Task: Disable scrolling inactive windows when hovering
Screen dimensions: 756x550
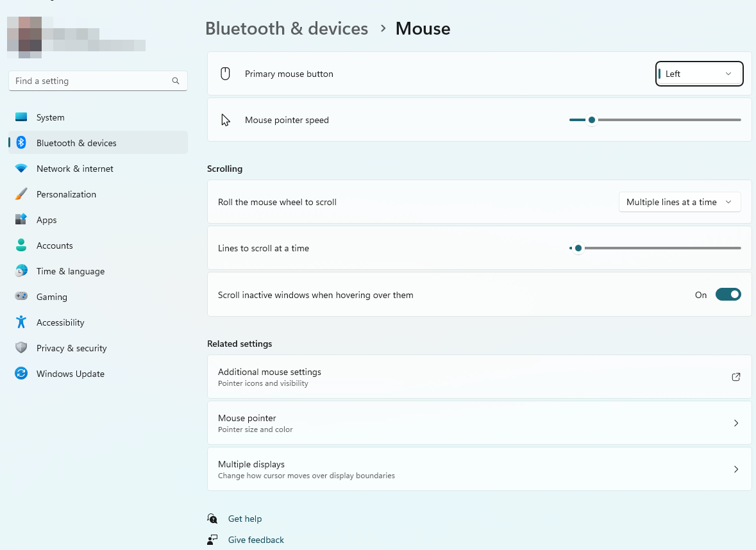Action: (x=728, y=294)
